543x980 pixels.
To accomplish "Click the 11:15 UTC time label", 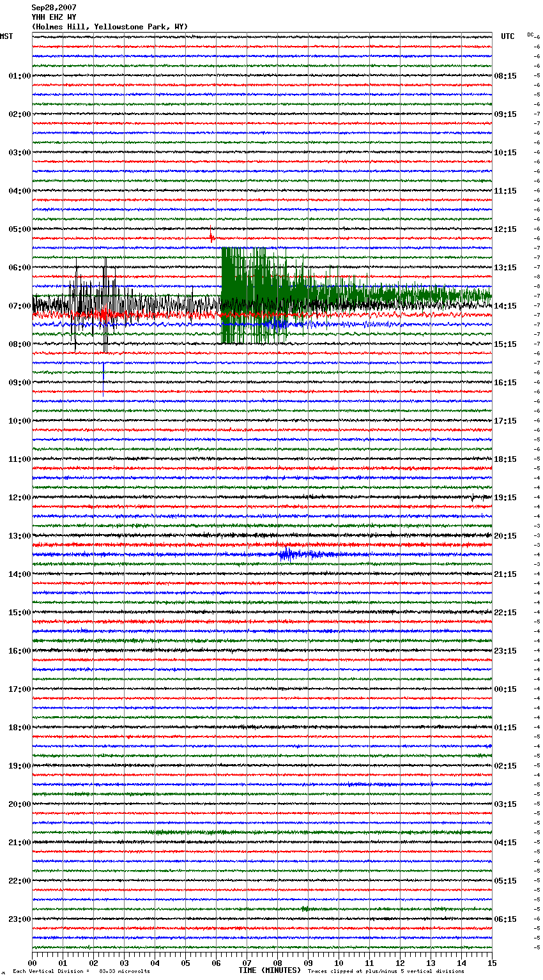I will point(505,191).
